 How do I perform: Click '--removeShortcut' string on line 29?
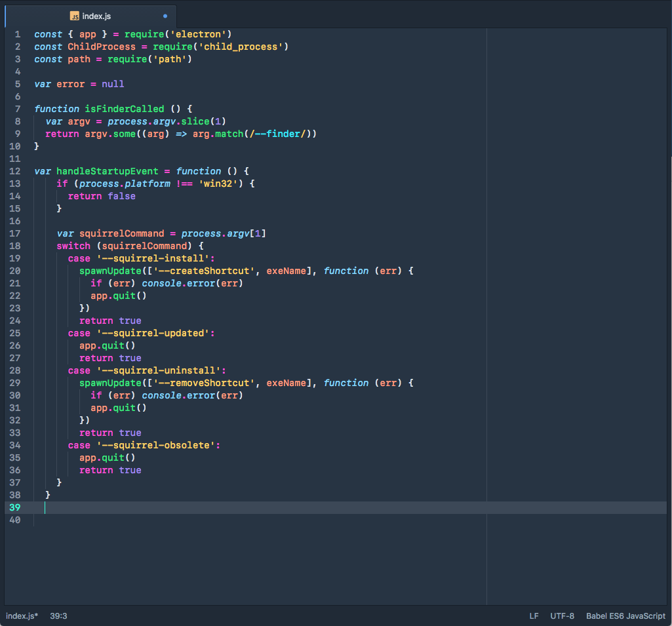point(204,383)
